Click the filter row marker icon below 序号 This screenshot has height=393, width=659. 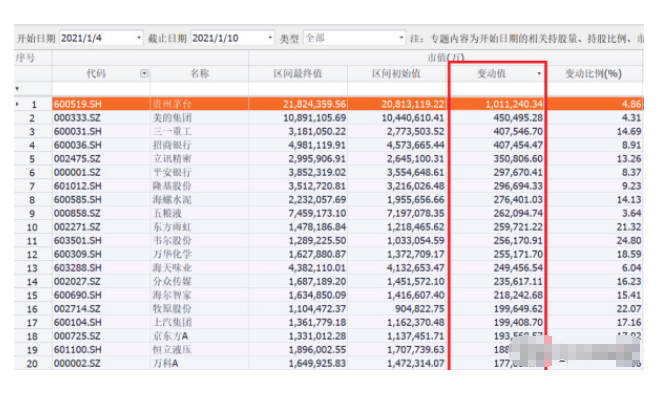(17, 88)
